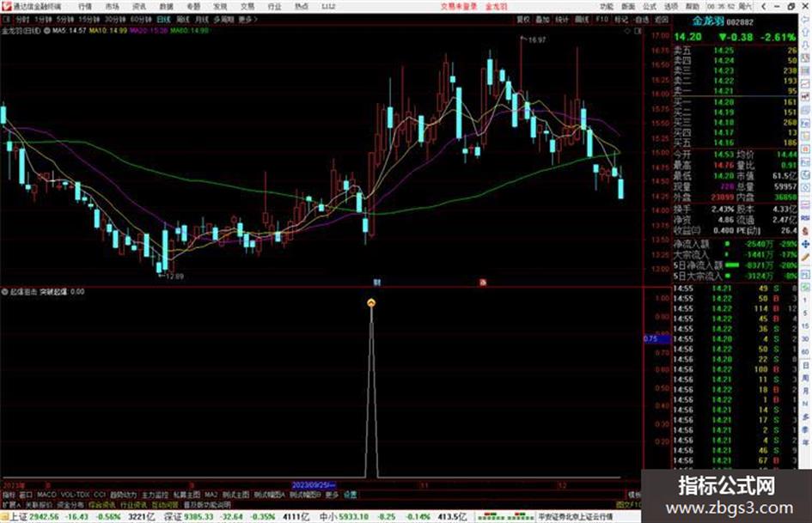Open 综合资讯 tab

coord(101,504)
